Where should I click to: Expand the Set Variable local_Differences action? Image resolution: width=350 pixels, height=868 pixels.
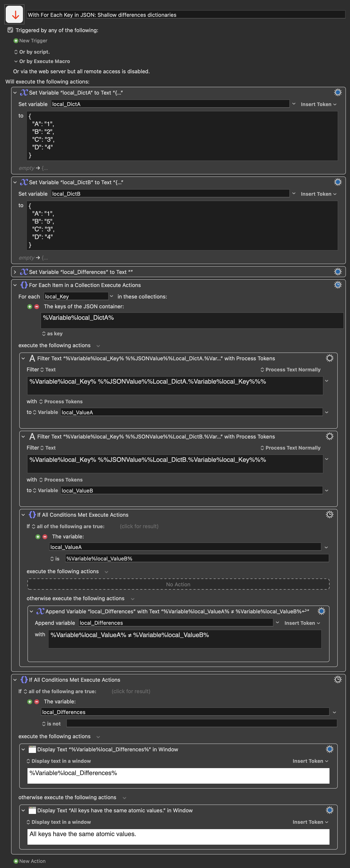tap(15, 272)
